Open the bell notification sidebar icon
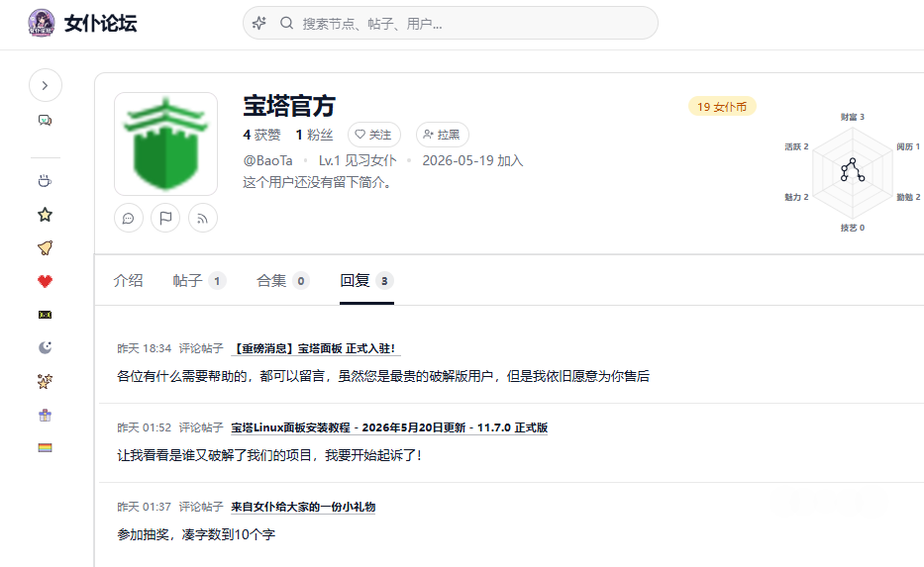This screenshot has height=567, width=924. tap(45, 248)
